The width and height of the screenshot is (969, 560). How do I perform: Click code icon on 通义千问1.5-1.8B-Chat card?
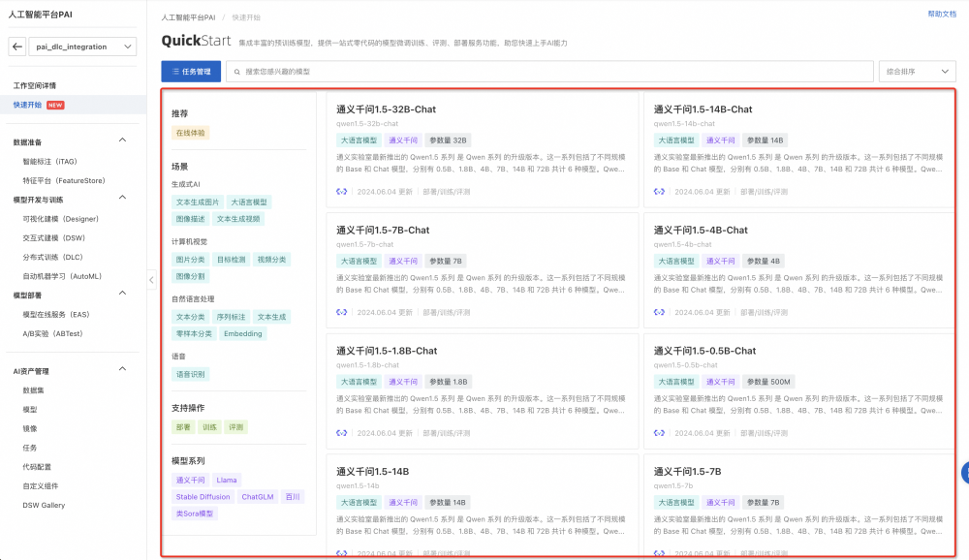(342, 433)
